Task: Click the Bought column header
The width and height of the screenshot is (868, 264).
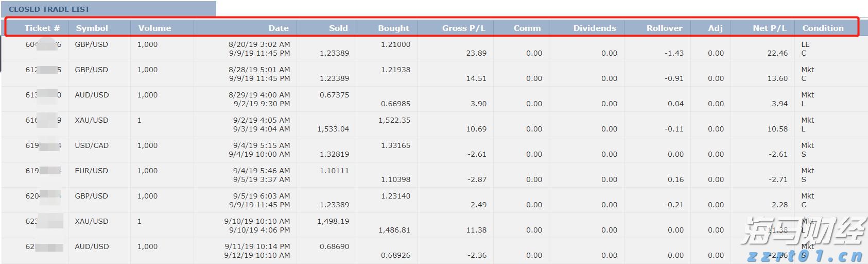Action: click(393, 28)
